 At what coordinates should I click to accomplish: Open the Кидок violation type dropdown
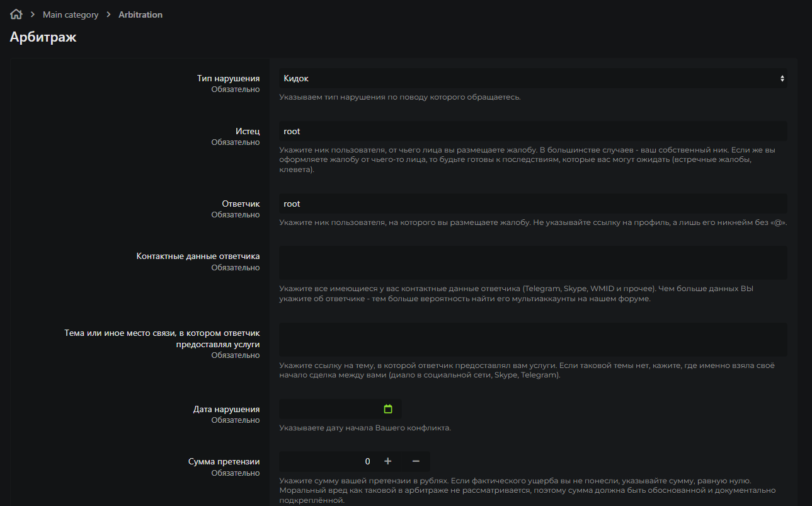pyautogui.click(x=532, y=79)
